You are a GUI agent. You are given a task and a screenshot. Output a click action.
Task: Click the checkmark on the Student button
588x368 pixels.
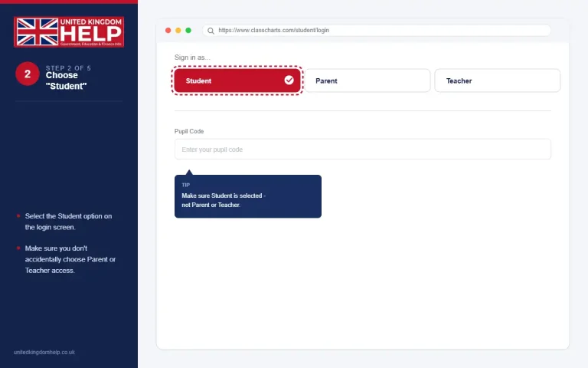tap(289, 80)
